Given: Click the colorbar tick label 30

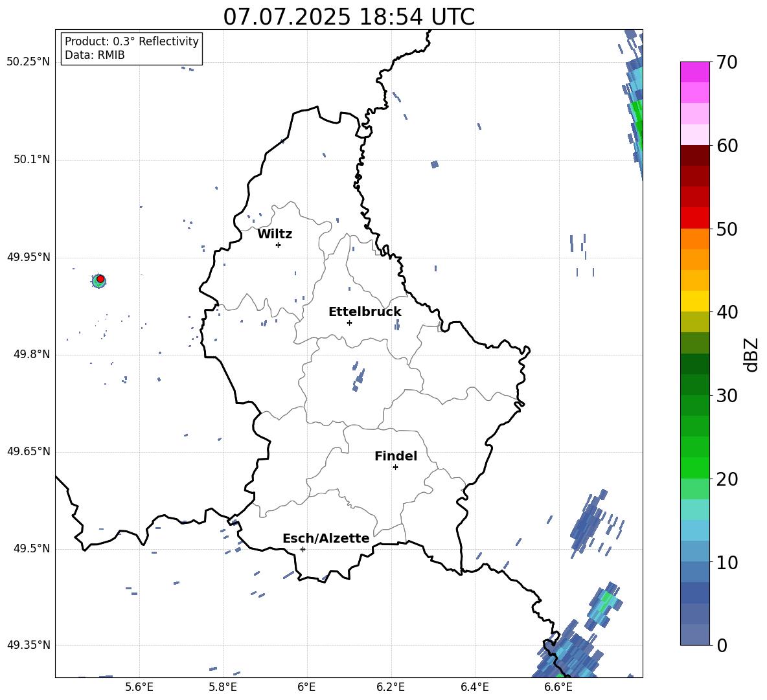Looking at the screenshot, I should pos(727,396).
